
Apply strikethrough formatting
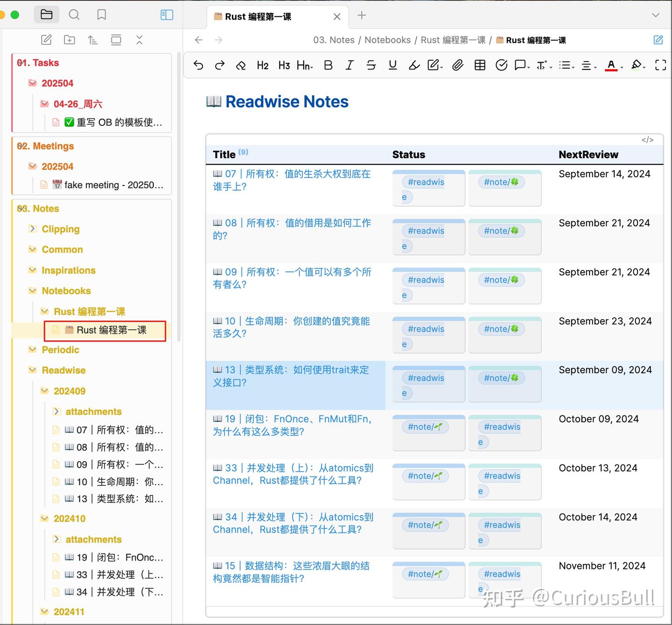coord(371,65)
